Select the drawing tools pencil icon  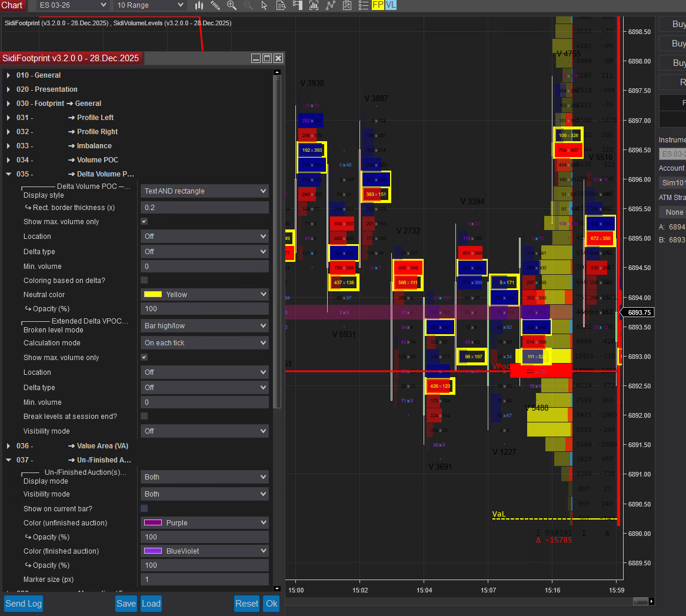click(x=215, y=5)
